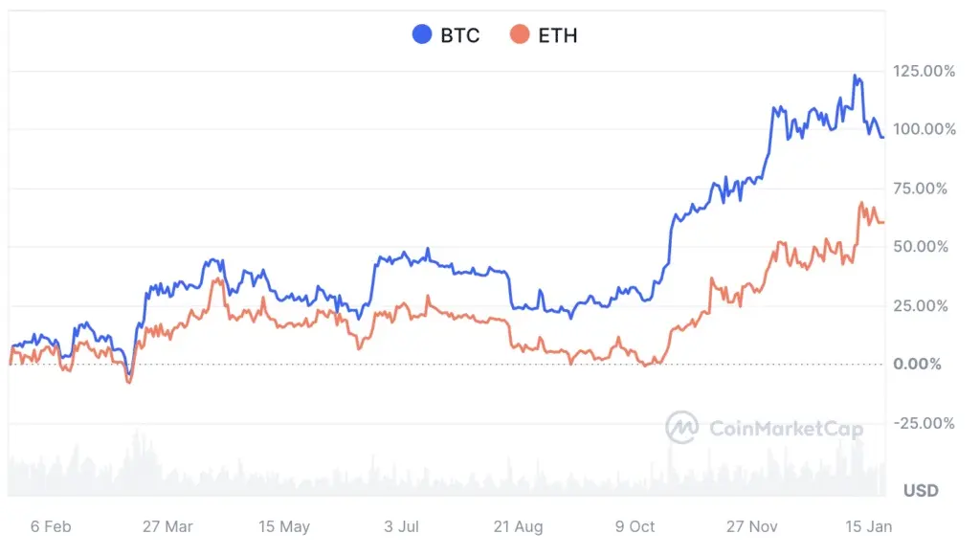Viewport: 980px width, 556px height.
Task: Click the BTC legend label
Action: (x=460, y=35)
